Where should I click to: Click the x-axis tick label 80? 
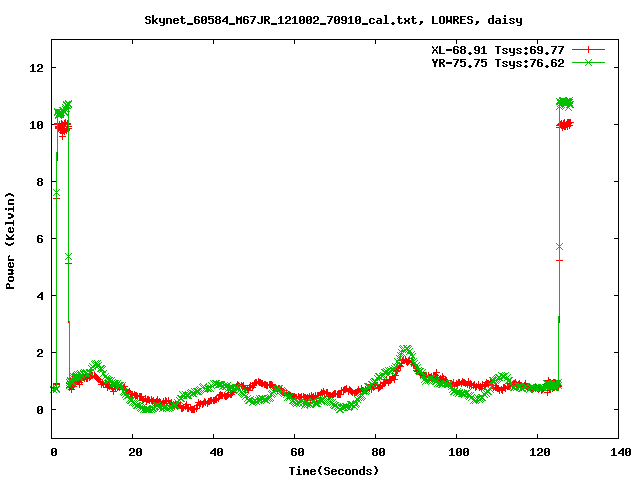(x=378, y=452)
